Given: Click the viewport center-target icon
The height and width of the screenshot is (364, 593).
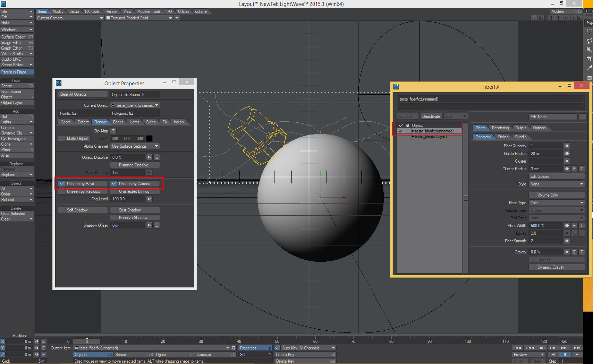Looking at the screenshot, I should pyautogui.click(x=551, y=18).
